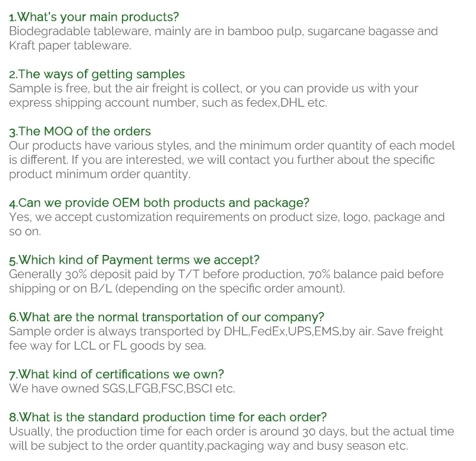This screenshot has height=461, width=476.
Task: Click the question 'What's your main products?'
Action: tap(94, 17)
